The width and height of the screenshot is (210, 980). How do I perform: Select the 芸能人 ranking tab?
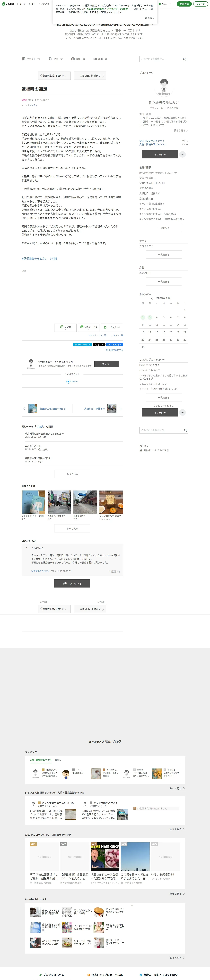(x=58, y=760)
